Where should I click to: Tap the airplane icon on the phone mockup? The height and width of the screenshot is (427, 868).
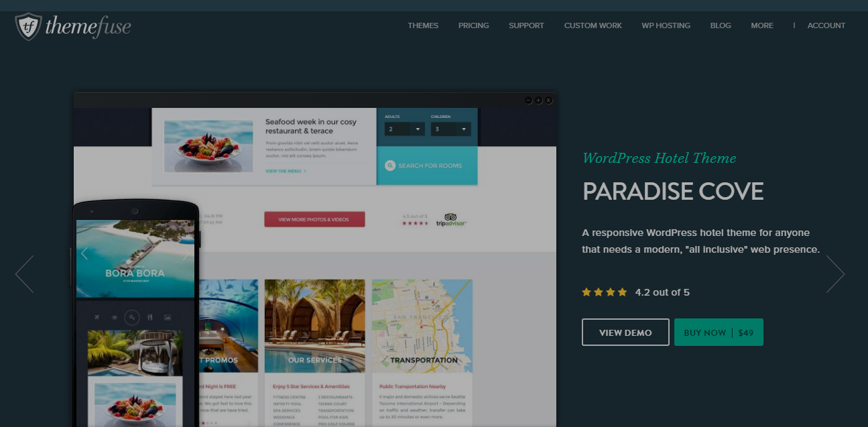(97, 317)
